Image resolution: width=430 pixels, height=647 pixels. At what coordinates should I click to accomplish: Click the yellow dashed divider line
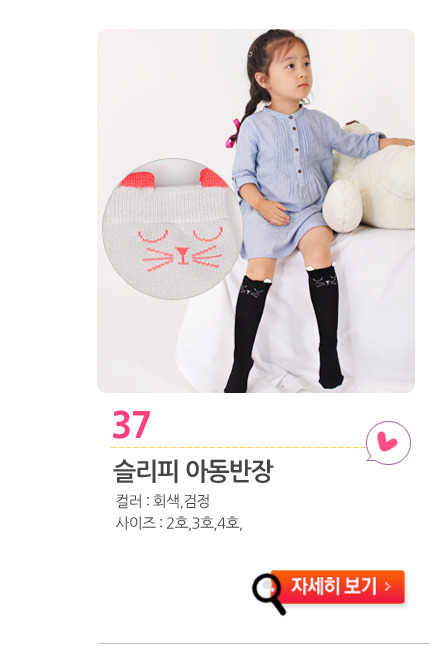point(239,447)
